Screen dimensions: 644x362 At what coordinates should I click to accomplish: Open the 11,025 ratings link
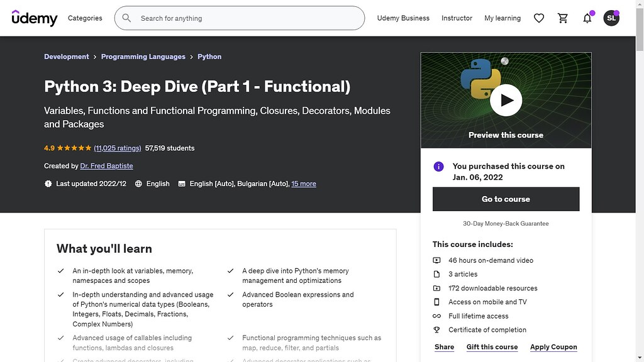[117, 148]
